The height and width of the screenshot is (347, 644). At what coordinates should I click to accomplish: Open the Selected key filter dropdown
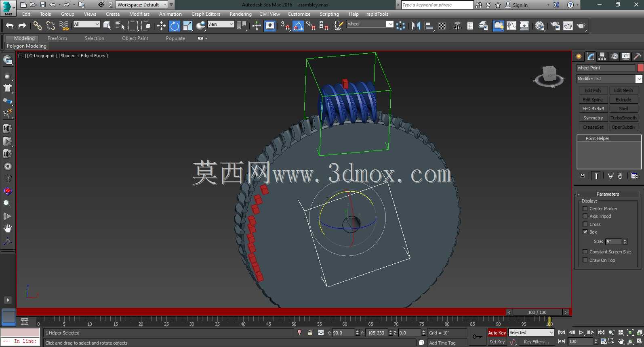(x=531, y=332)
